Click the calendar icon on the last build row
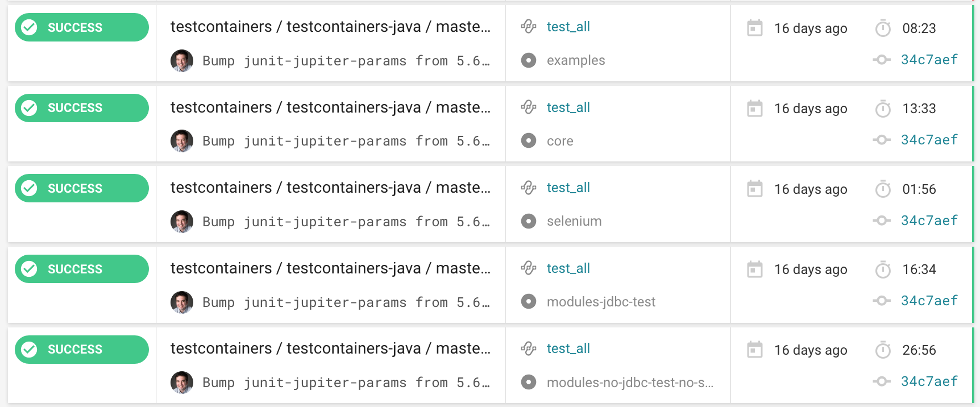This screenshot has width=980, height=407. click(x=754, y=350)
